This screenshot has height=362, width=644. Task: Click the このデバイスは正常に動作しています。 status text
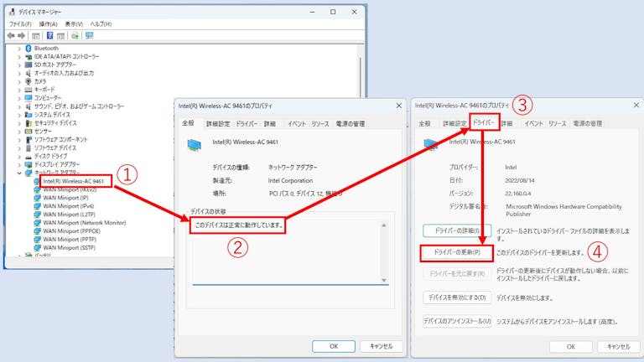(x=239, y=225)
